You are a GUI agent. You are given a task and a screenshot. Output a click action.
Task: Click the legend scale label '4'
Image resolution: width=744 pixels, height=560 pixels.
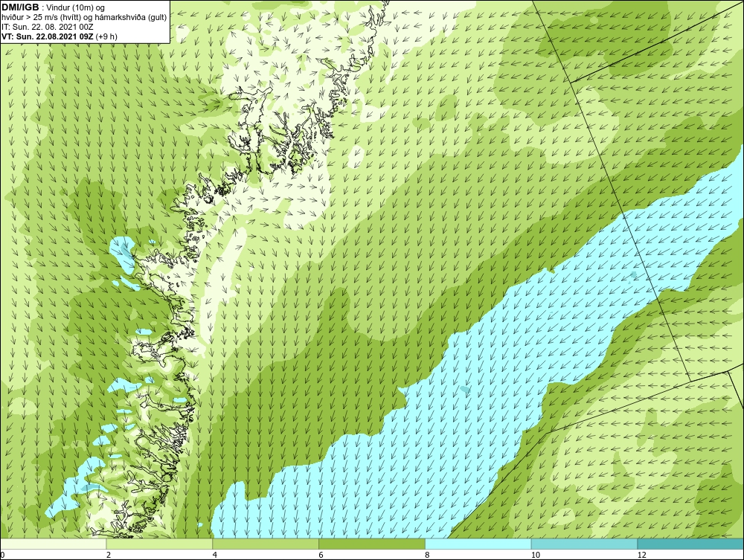pyautogui.click(x=214, y=555)
